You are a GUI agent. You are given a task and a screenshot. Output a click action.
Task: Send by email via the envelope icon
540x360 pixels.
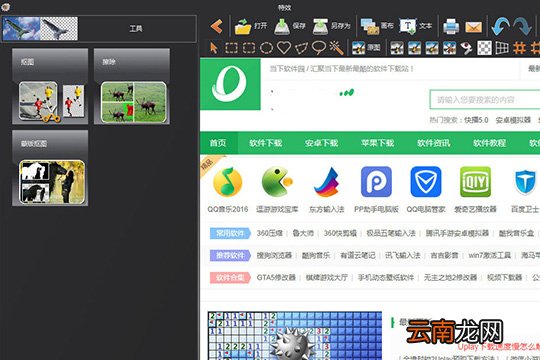pyautogui.click(x=474, y=27)
